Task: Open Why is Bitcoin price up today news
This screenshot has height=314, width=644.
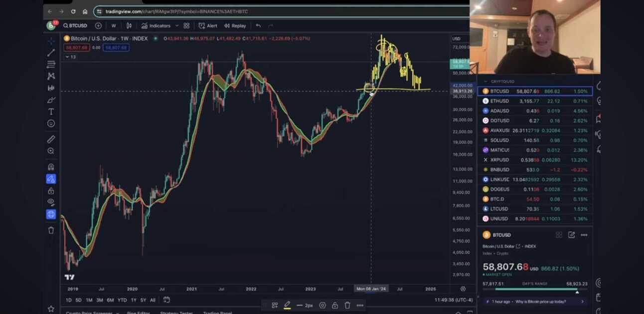Action: click(x=535, y=302)
